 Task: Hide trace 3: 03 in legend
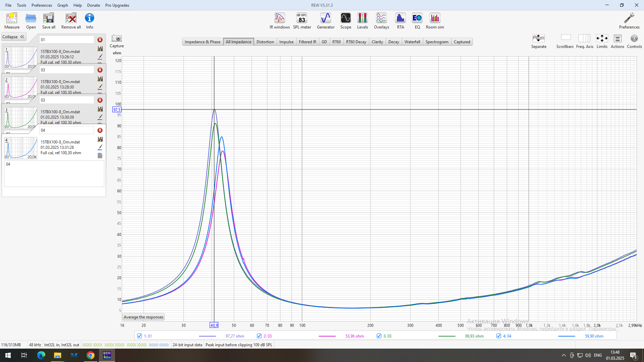pos(379,336)
